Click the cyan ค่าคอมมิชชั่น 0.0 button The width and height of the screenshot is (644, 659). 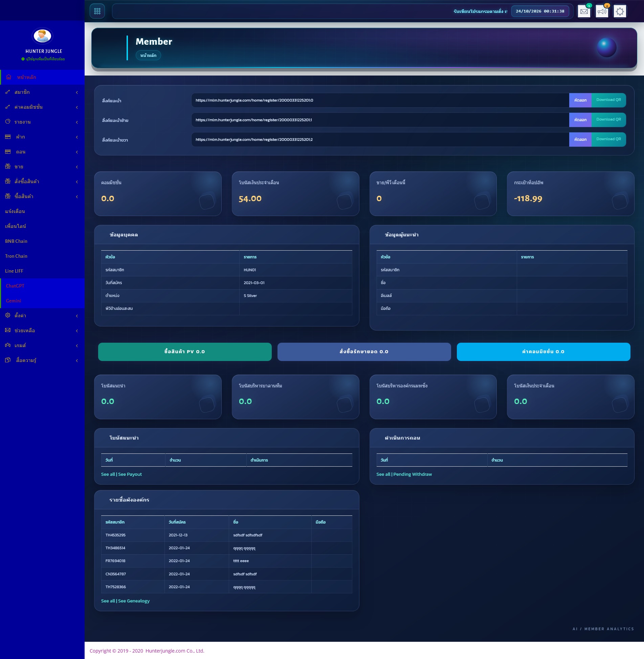click(543, 352)
